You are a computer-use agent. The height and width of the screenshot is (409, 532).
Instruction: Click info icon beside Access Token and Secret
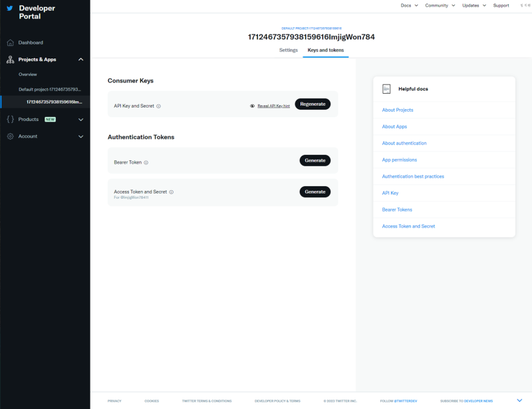pos(172,192)
